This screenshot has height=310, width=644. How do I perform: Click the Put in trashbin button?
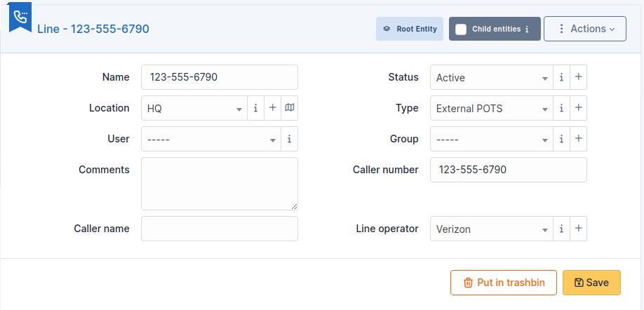[x=504, y=283]
